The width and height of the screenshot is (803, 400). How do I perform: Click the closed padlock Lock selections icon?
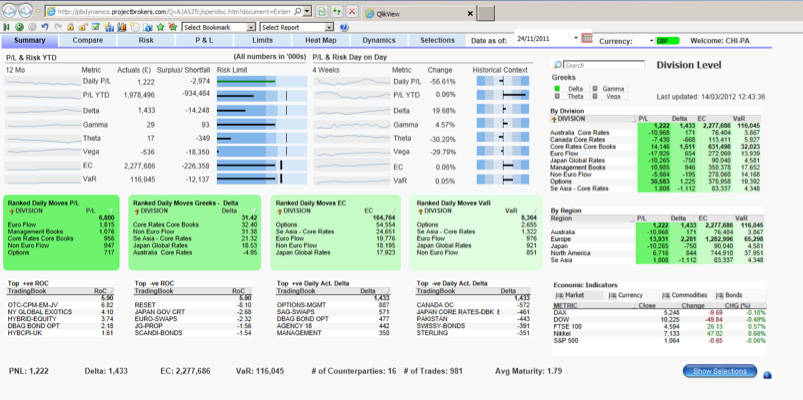70,27
